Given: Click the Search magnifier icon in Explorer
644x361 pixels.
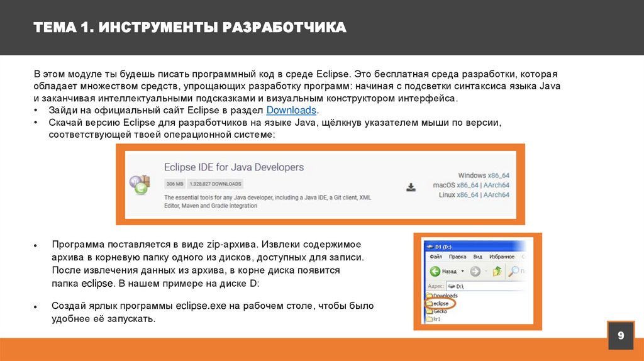Looking at the screenshot, I should (513, 271).
